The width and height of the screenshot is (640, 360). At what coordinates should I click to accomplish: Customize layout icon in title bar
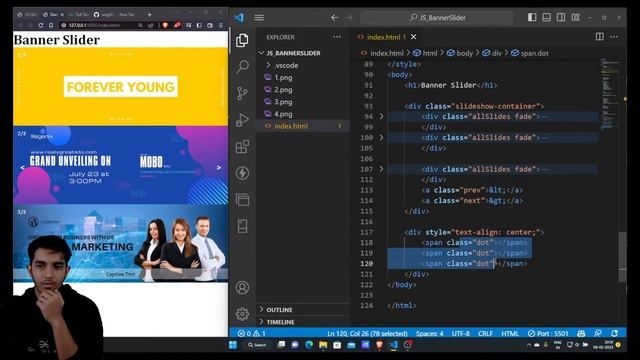576,17
